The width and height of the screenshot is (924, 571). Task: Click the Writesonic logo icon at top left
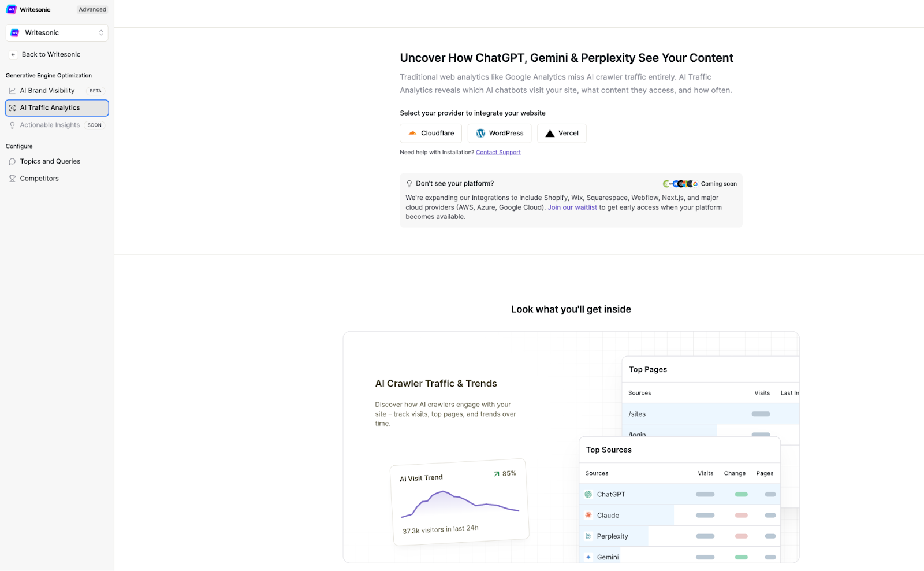tap(11, 9)
